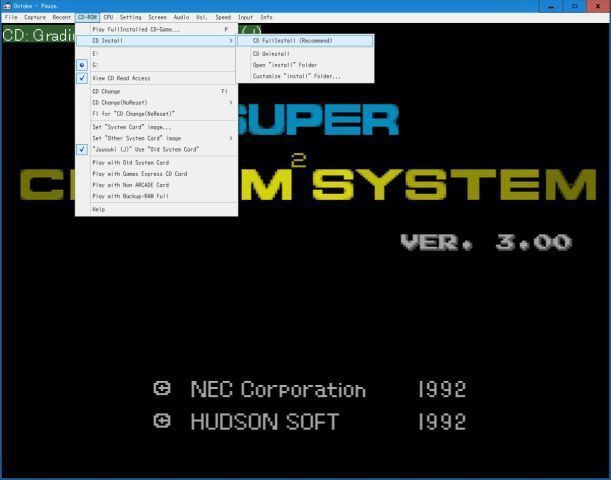Screen dimensions: 611x480
Task: Minimize the Ootake window
Action: 551,6
